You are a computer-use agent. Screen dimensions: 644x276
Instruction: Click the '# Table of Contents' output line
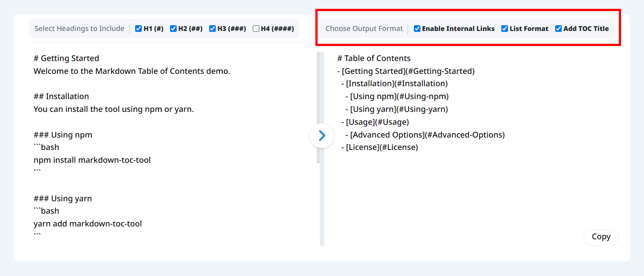click(x=374, y=58)
